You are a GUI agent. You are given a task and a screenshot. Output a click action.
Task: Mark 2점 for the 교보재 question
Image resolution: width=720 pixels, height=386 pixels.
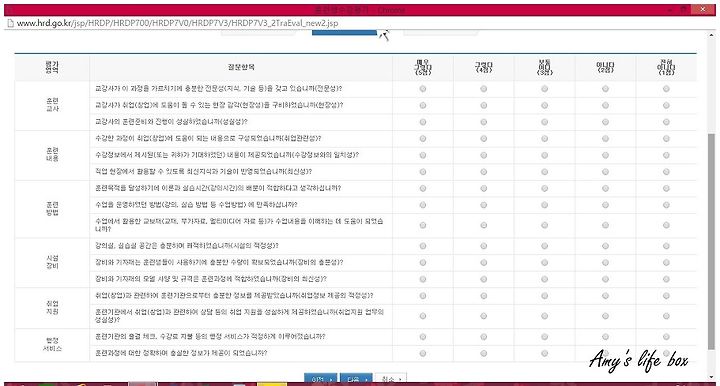tap(605, 225)
